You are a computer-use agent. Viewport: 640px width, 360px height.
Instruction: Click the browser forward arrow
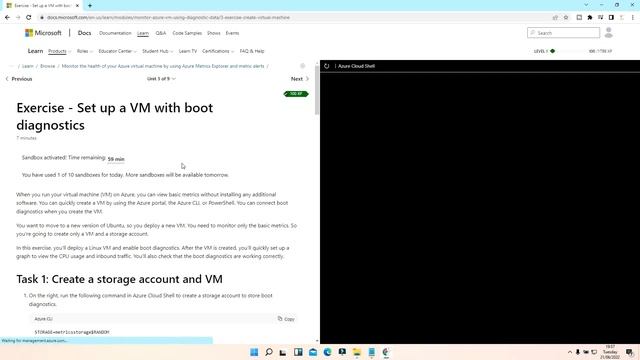(x=18, y=18)
